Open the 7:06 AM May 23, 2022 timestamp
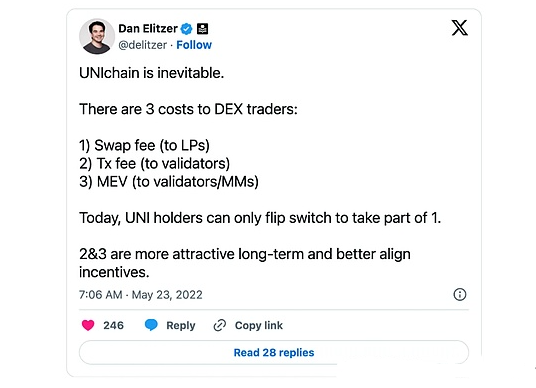This screenshot has height=388, width=536. pyautogui.click(x=140, y=295)
